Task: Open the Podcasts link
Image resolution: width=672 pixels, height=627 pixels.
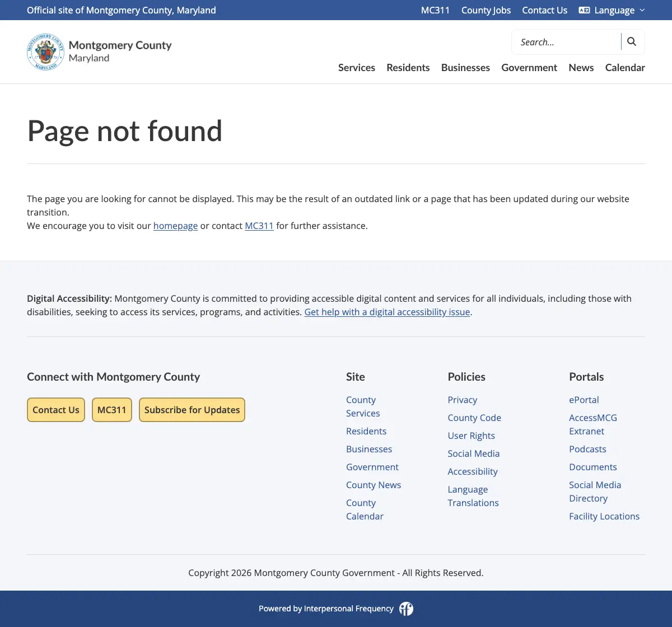Action: [x=587, y=449]
